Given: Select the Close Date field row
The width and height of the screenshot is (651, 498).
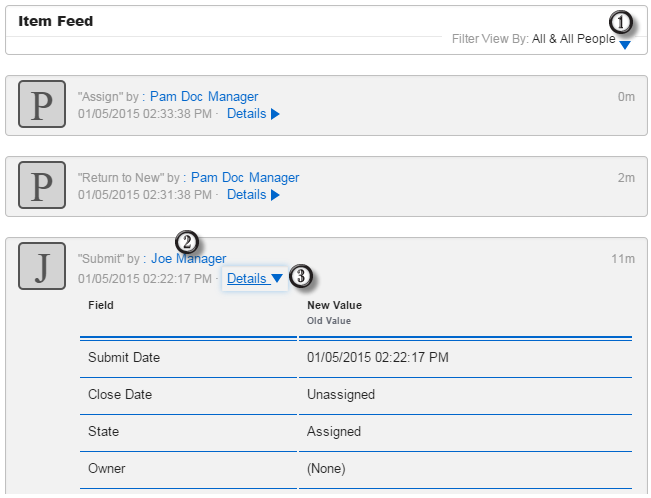Looking at the screenshot, I should point(120,395).
